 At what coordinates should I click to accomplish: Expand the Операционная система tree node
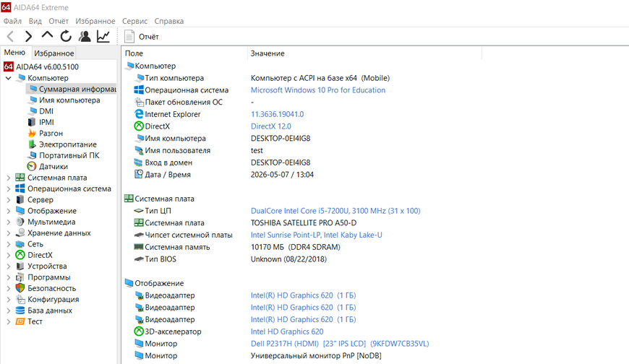tap(9, 188)
